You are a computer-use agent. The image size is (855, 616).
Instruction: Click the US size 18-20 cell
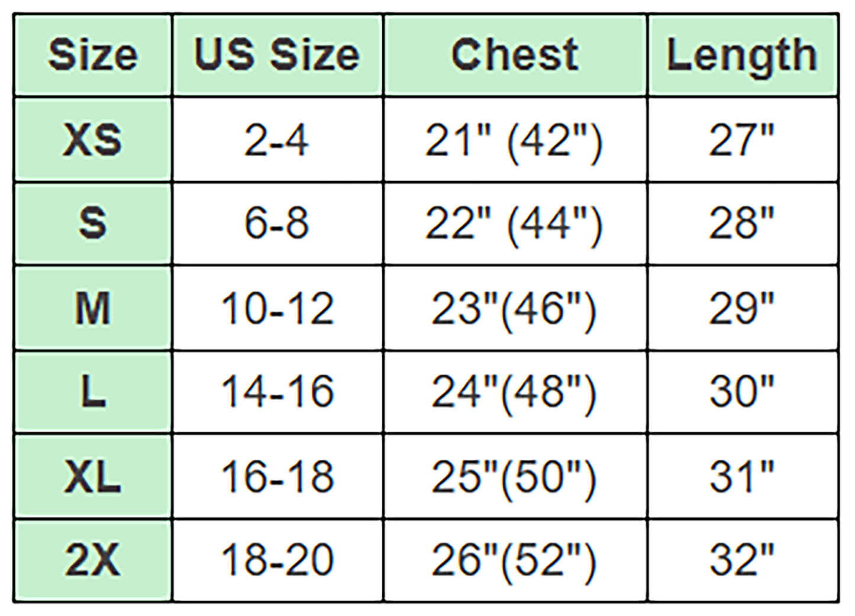277,560
